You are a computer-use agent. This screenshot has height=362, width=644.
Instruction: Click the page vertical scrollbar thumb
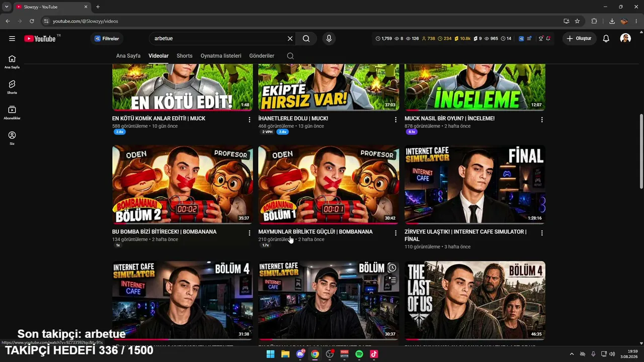click(641, 151)
